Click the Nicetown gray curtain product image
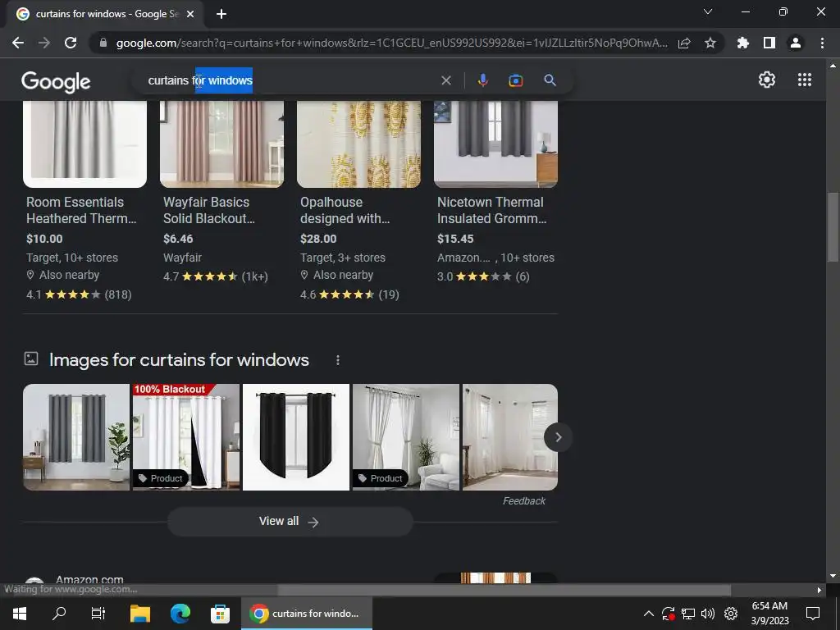The height and width of the screenshot is (630, 840). click(x=495, y=144)
